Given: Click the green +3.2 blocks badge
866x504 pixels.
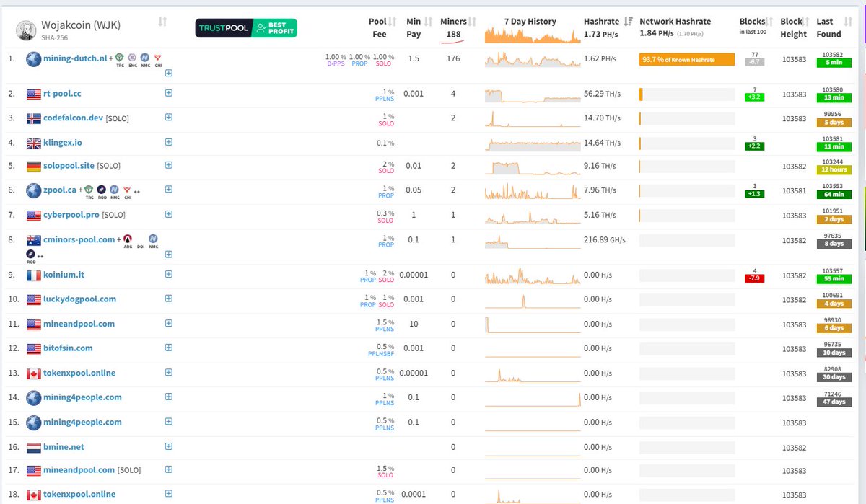Looking at the screenshot, I should 754,97.
